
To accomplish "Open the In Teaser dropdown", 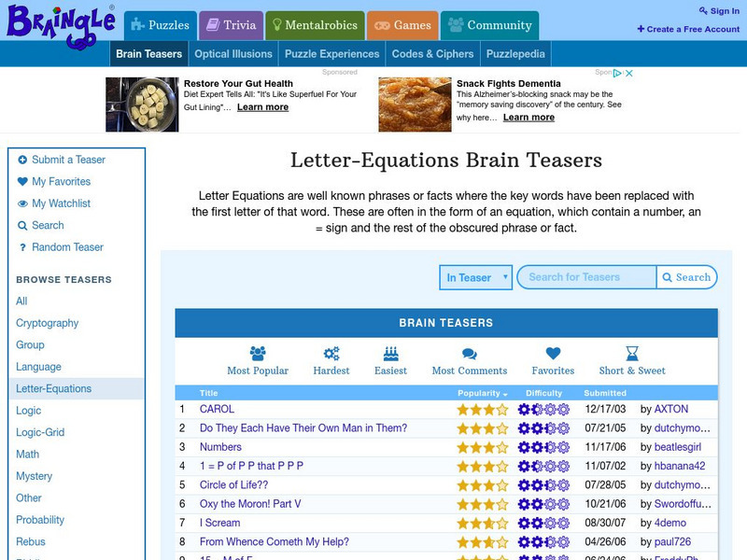I will pos(475,277).
